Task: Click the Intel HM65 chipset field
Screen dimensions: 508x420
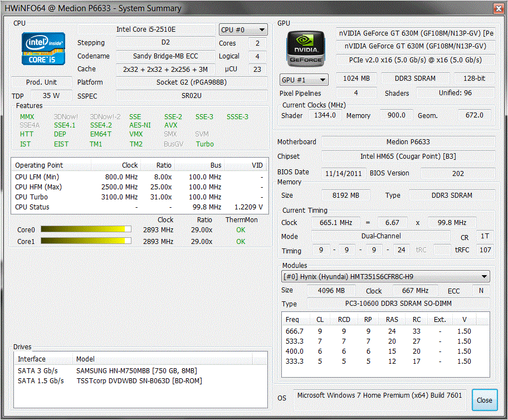Action: 408,157
